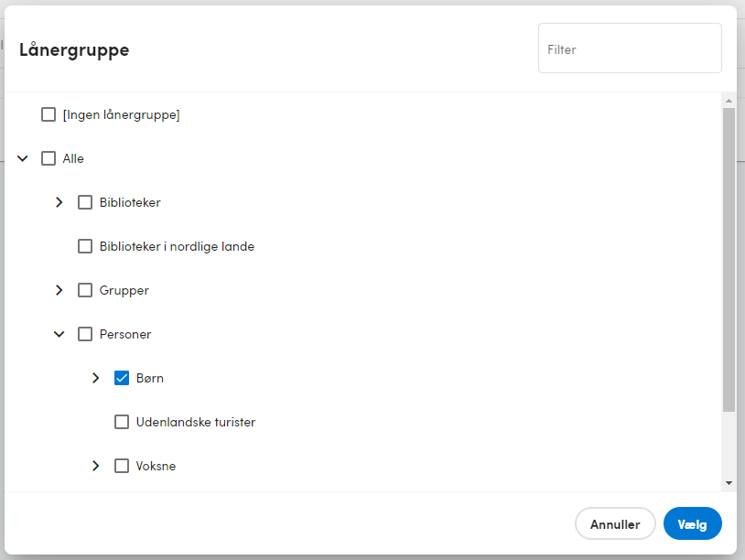745x560 pixels.
Task: Check the Personer checkbox
Action: tap(85, 334)
